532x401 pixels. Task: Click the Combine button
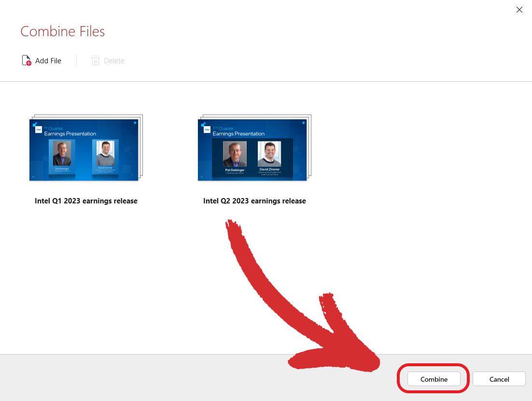pyautogui.click(x=434, y=379)
